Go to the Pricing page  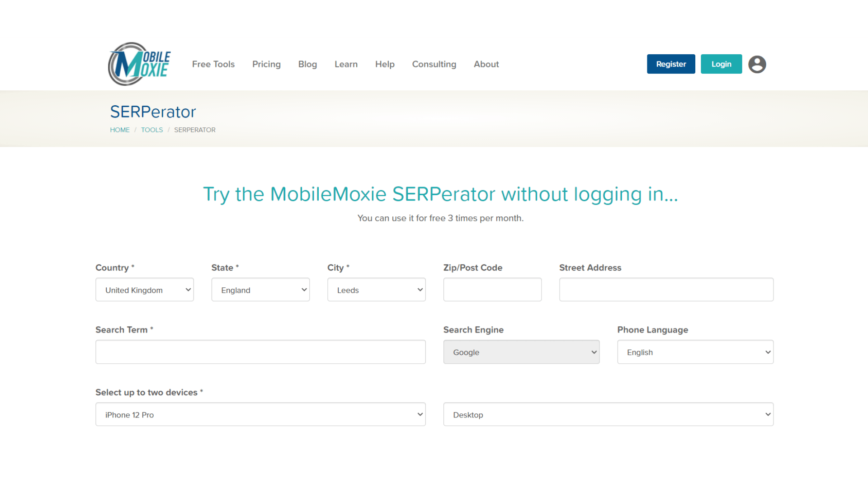266,64
